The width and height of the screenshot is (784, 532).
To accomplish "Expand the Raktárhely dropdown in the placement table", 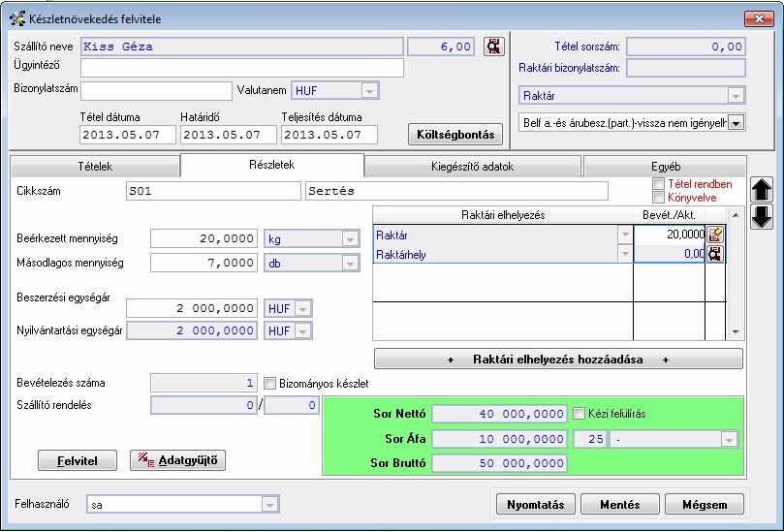I will (x=625, y=254).
